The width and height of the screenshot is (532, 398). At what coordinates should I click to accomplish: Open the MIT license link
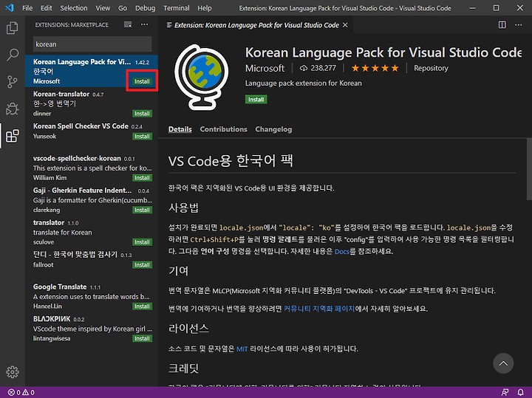coord(242,349)
